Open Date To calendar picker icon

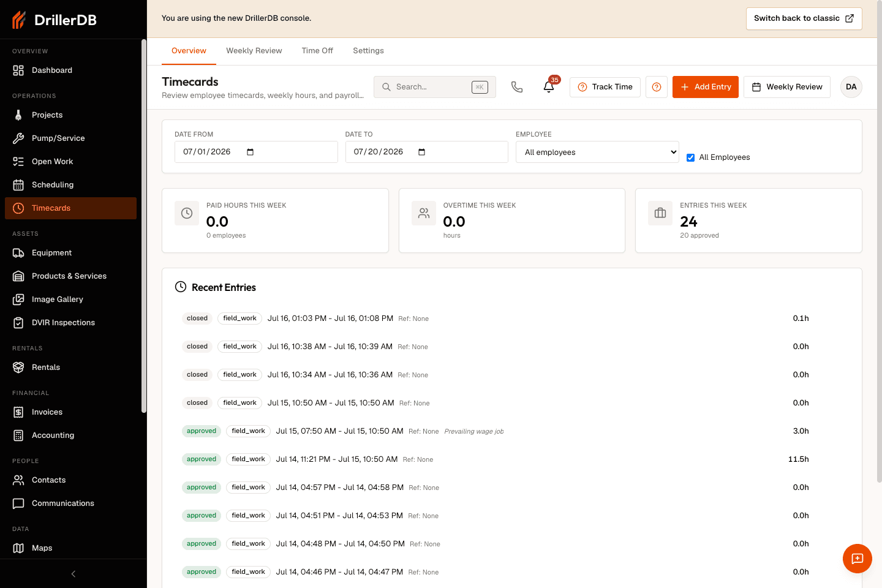click(x=421, y=152)
